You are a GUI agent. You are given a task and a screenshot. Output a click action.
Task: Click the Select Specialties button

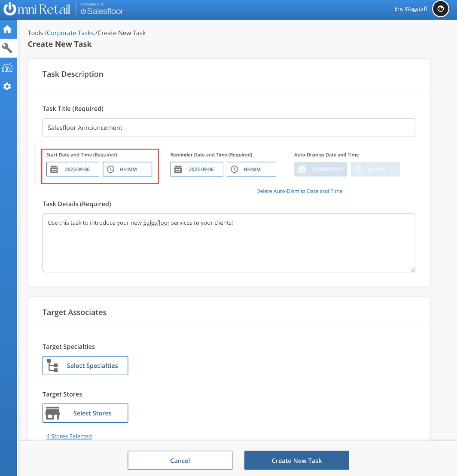click(85, 366)
